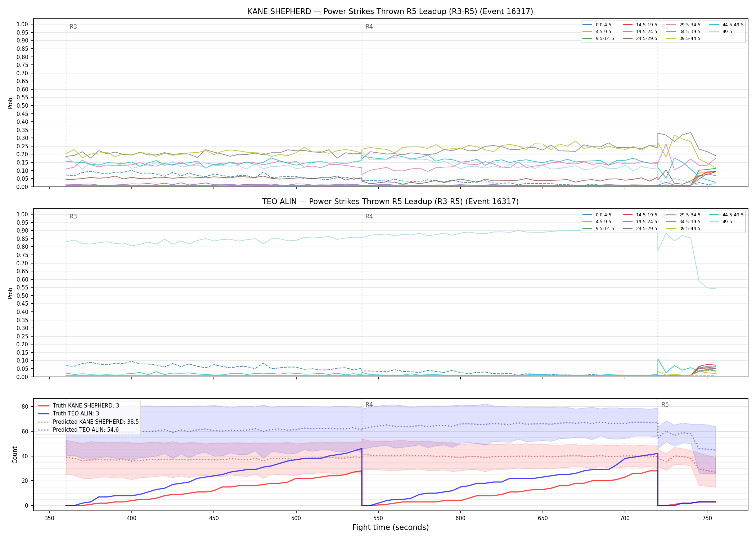Click the 'Count' y-axis label on the bottom chart
756x540 pixels.
point(15,455)
